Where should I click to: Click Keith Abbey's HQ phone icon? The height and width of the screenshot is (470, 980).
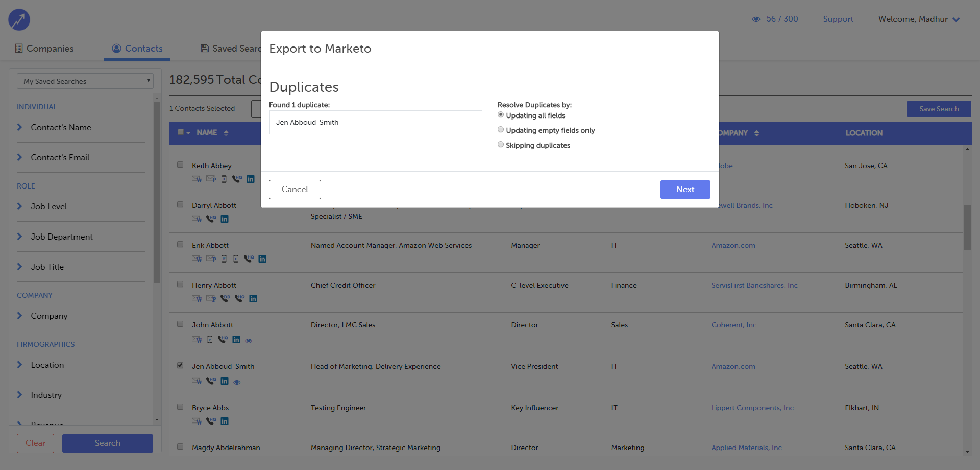click(237, 179)
